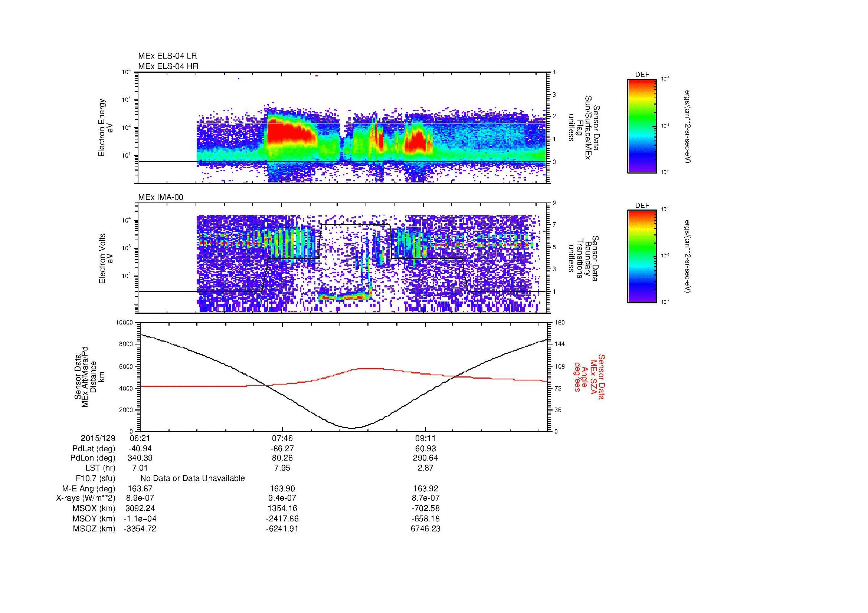Click the 'MSOX (km)' row label

pos(94,508)
